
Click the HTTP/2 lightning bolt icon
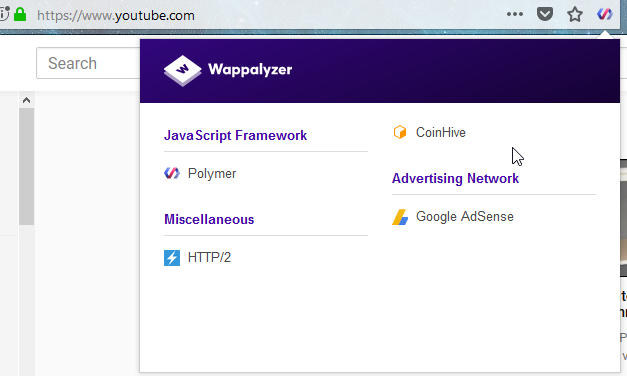tap(172, 258)
